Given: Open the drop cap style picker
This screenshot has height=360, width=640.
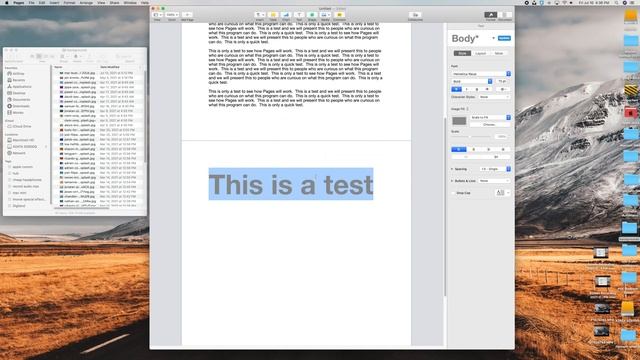Looking at the screenshot, I should 503,193.
